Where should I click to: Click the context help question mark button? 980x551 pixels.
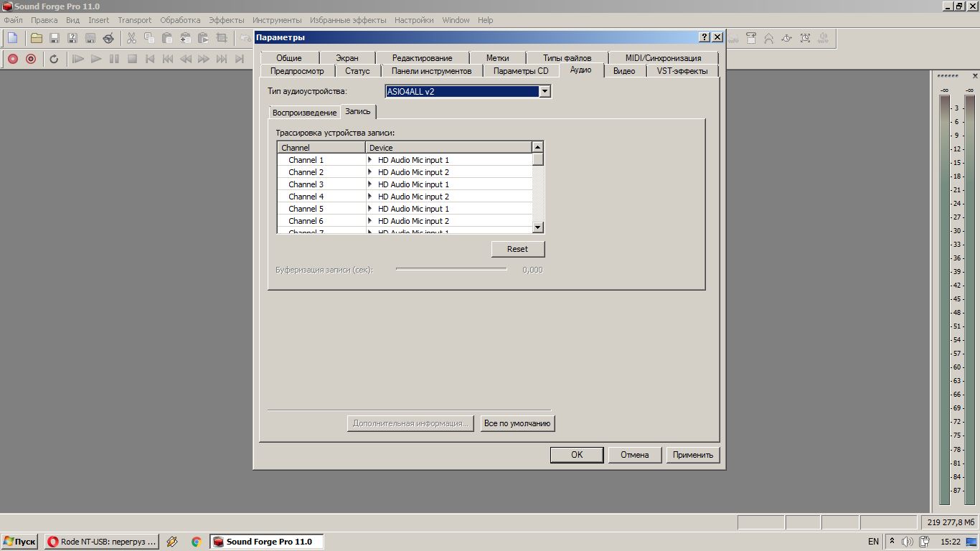point(705,37)
